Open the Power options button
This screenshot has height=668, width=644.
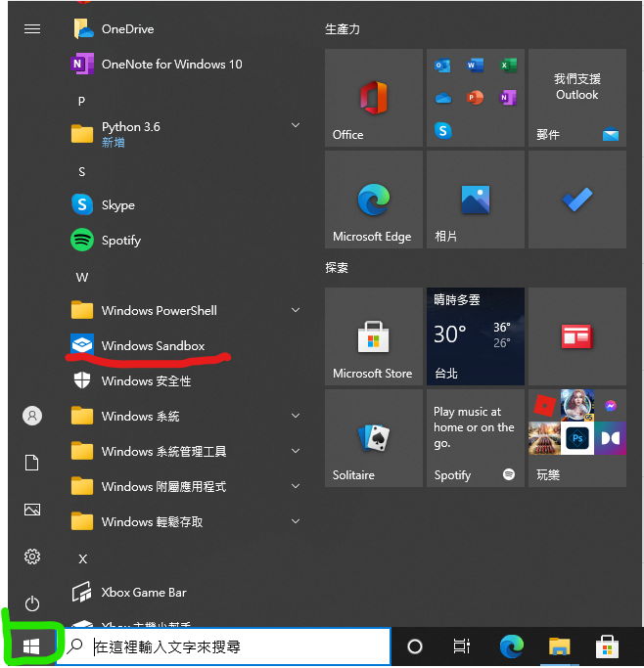[32, 603]
